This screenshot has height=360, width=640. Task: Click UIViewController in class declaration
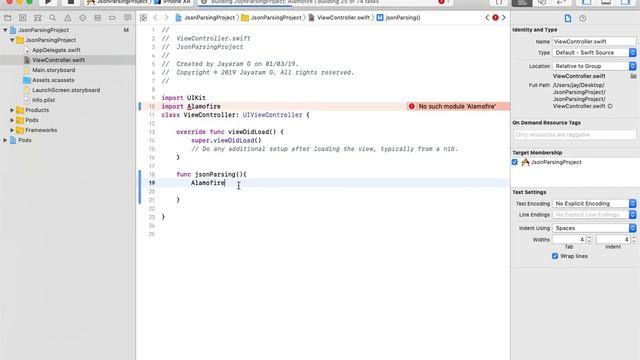(x=272, y=115)
